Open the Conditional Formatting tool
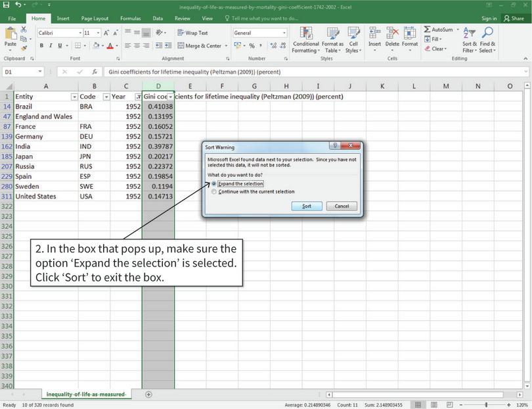The width and height of the screenshot is (532, 409). click(306, 39)
